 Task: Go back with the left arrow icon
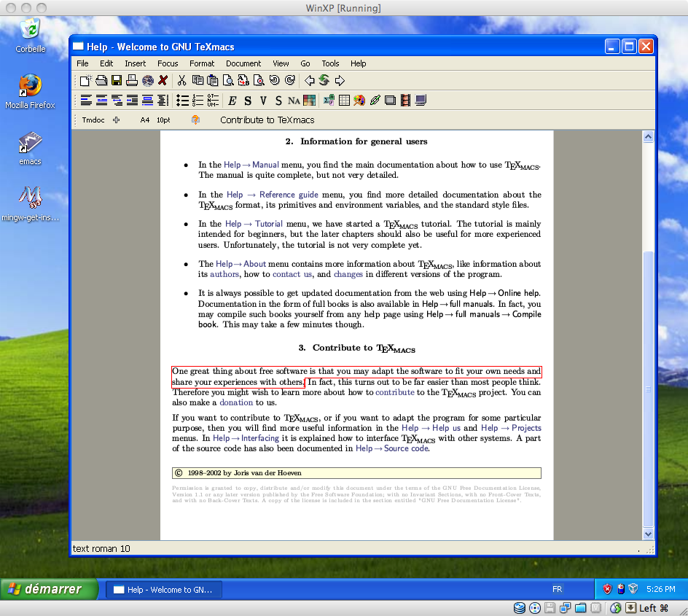pos(309,80)
